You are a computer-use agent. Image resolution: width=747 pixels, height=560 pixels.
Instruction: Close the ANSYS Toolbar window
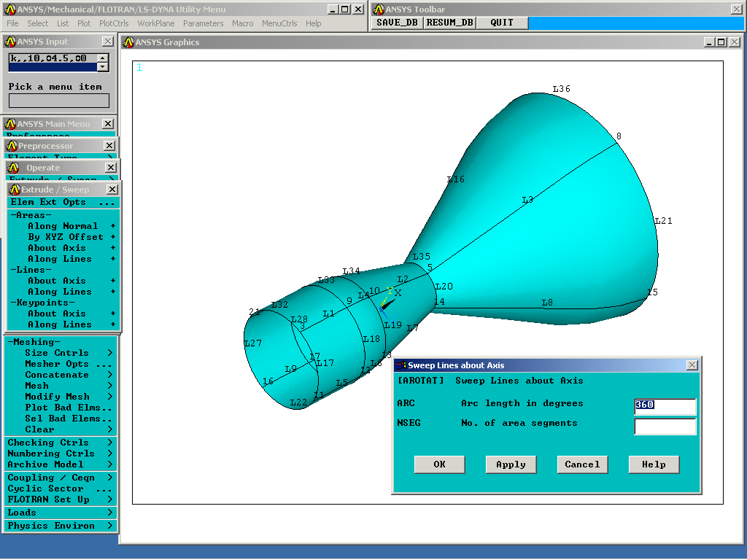click(737, 9)
